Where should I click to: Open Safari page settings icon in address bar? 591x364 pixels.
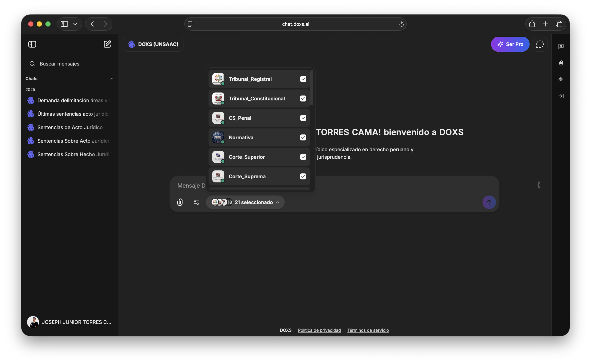coord(190,24)
